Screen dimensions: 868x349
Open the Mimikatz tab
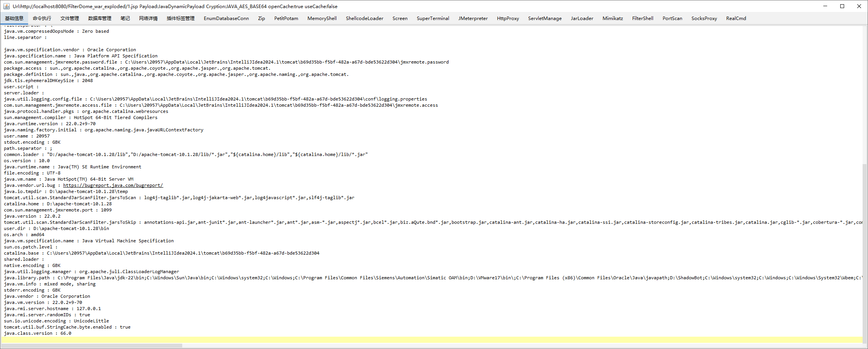tap(612, 18)
